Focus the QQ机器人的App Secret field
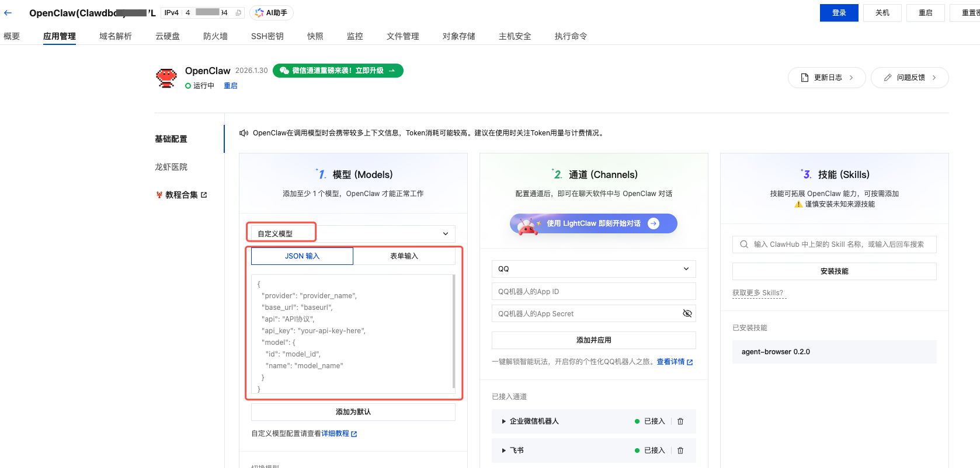This screenshot has height=468, width=980. [x=594, y=313]
